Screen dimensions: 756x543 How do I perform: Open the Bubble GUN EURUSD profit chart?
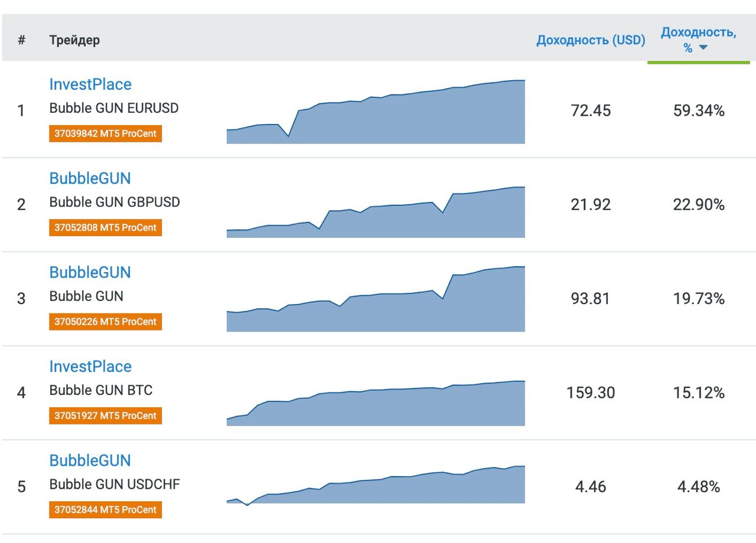376,112
